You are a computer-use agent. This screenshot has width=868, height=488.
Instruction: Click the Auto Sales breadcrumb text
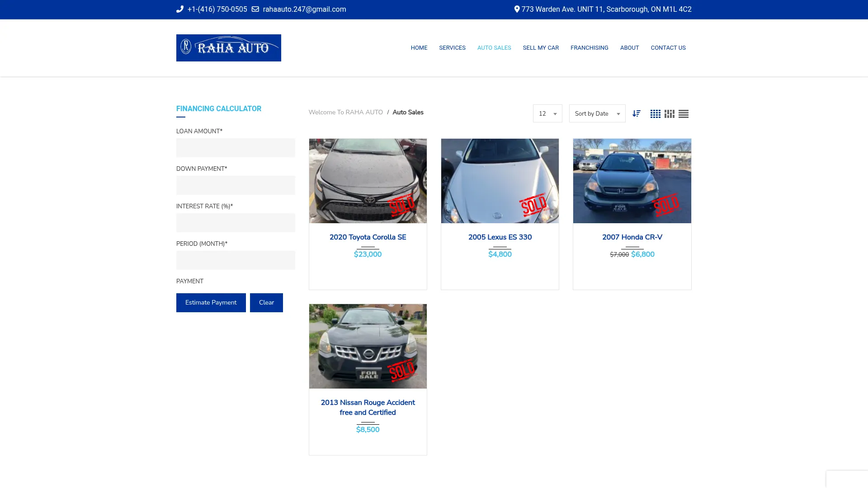[408, 112]
